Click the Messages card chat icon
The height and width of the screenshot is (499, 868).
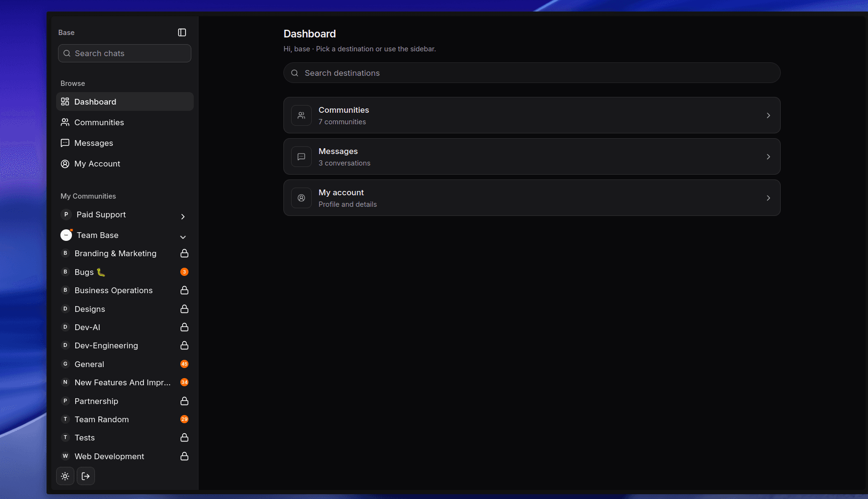(x=301, y=157)
